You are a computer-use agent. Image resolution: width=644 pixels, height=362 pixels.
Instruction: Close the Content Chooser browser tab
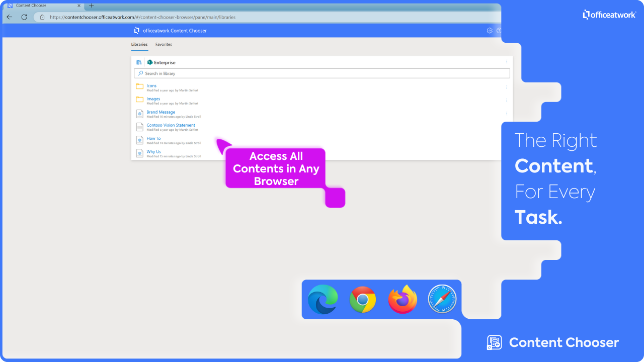point(78,6)
